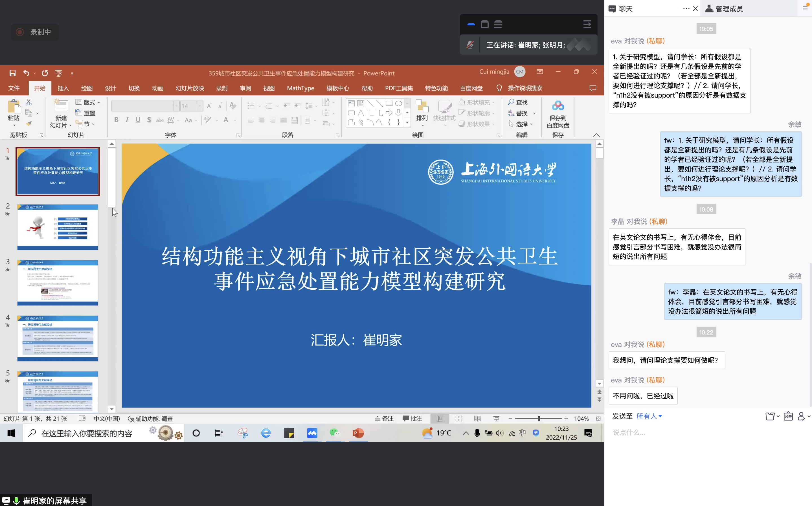This screenshot has height=506, width=812.
Task: Click the Find (查找) magnifier icon
Action: click(x=511, y=102)
